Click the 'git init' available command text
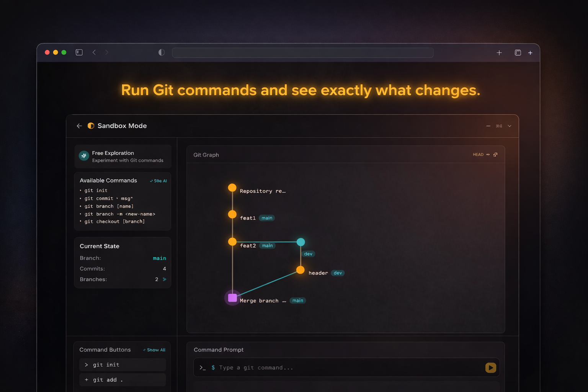The image size is (588, 392). 96,190
